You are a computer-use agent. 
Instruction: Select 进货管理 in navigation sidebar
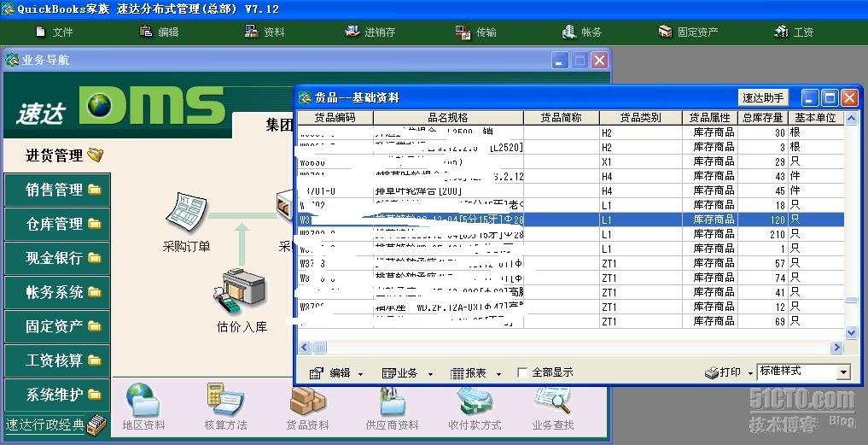click(57, 155)
